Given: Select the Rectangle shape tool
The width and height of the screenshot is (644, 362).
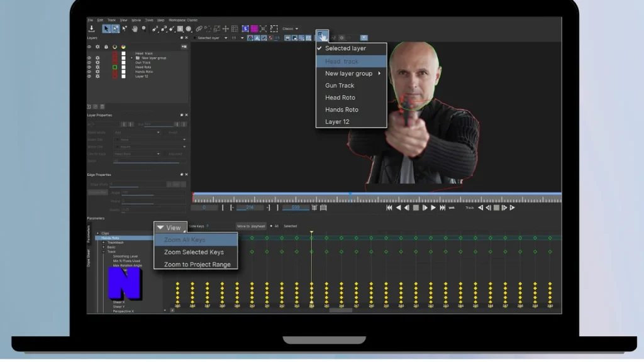Looking at the screenshot, I should pyautogui.click(x=180, y=29).
